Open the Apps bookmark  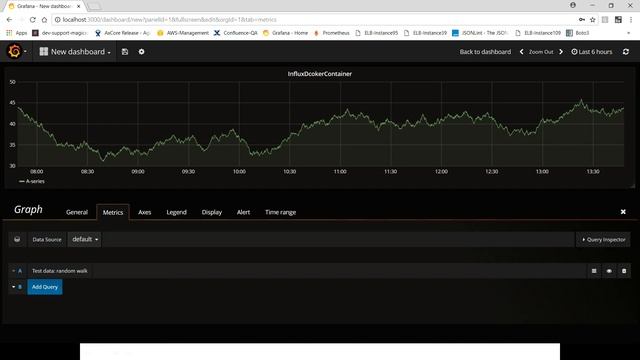tap(16, 33)
